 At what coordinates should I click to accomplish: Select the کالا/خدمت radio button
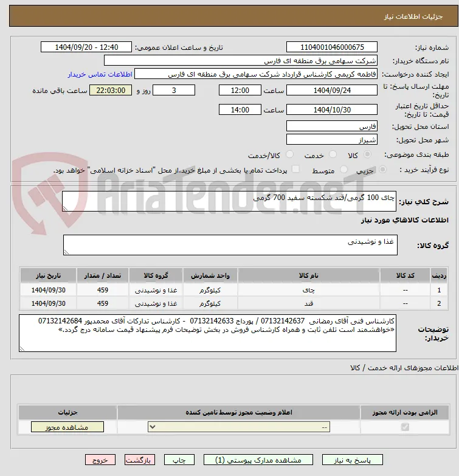point(289,154)
